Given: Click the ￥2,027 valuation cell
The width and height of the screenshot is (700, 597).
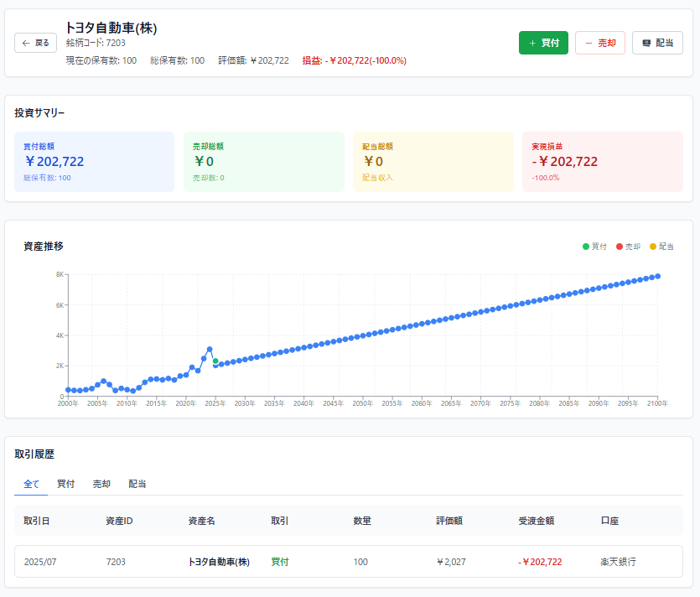Looking at the screenshot, I should (x=451, y=562).
